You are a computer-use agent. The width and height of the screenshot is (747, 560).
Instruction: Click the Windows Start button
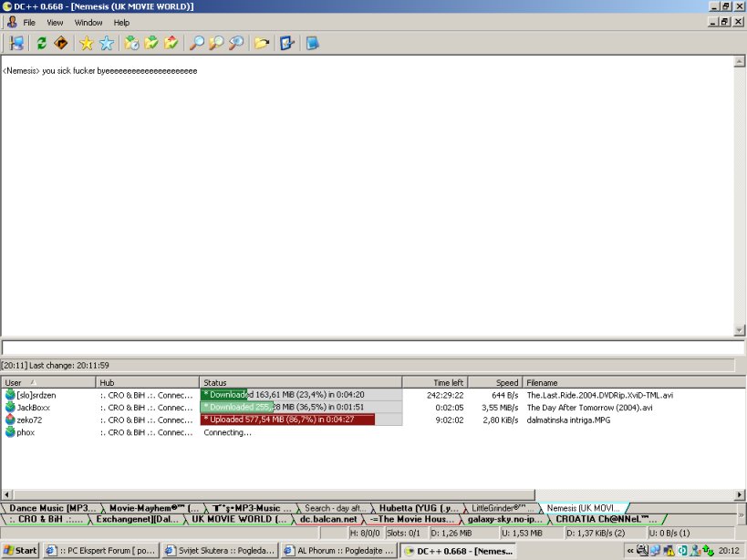pyautogui.click(x=20, y=550)
